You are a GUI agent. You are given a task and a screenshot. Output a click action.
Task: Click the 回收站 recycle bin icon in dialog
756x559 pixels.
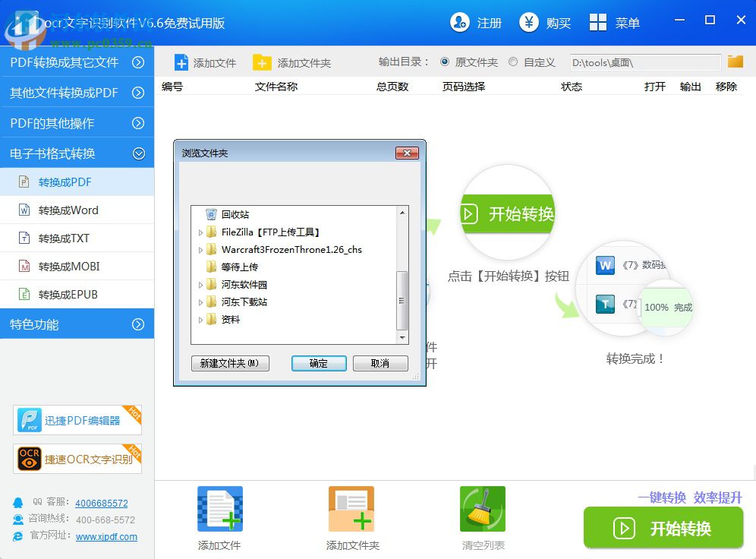(x=211, y=214)
